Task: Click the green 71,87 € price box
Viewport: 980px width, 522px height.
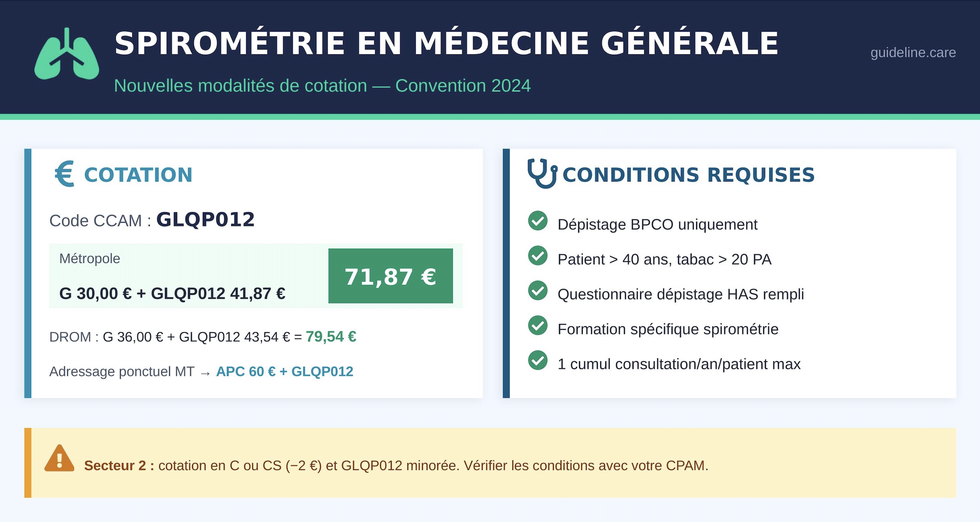Action: click(x=390, y=276)
